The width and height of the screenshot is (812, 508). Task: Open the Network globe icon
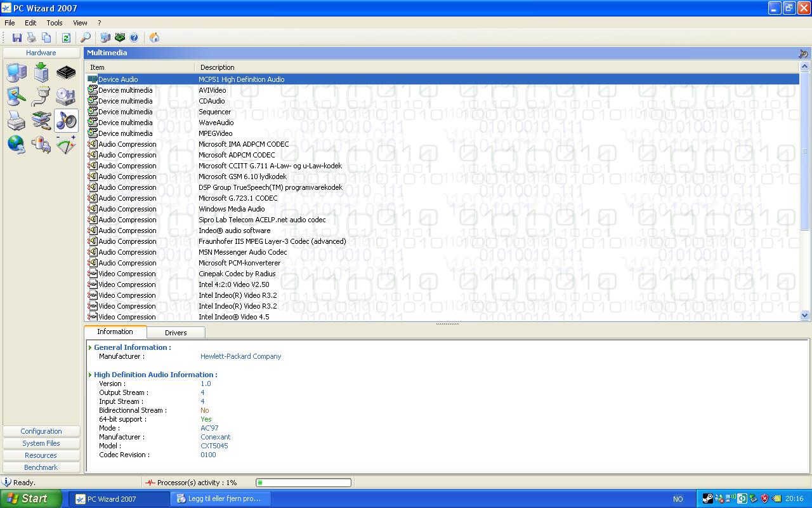point(16,144)
